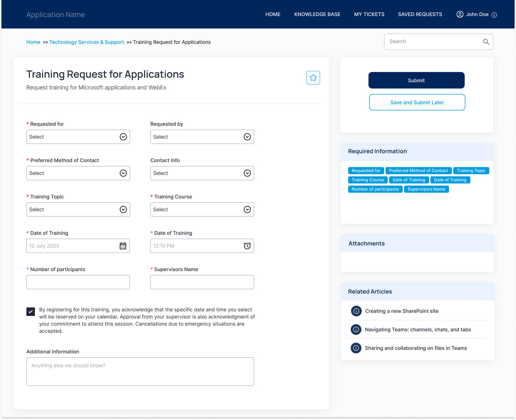Open the clock time picker icon
The image size is (516, 420).
pos(247,246)
